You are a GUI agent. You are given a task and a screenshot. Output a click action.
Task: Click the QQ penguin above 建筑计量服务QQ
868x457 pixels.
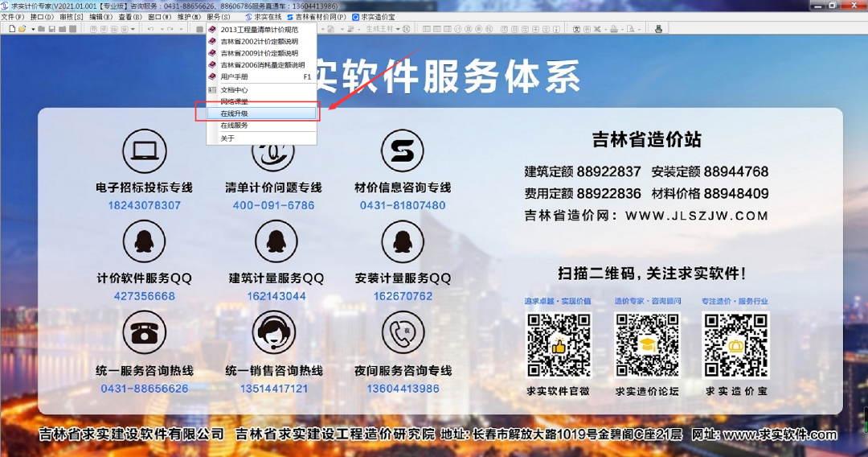(276, 241)
